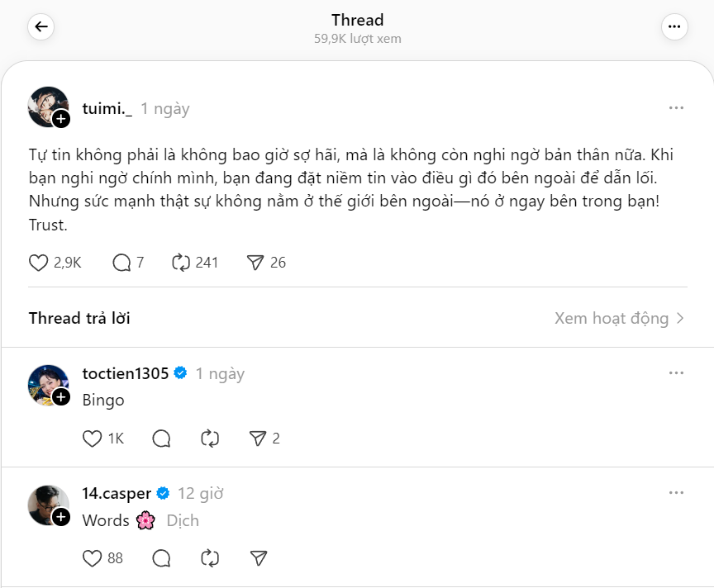Repost toctien1305's Bingo reply
714x588 pixels.
pos(210,439)
